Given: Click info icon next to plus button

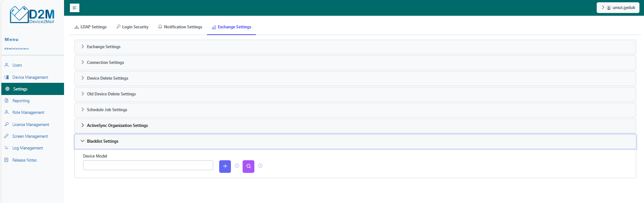Looking at the screenshot, I should [237, 166].
